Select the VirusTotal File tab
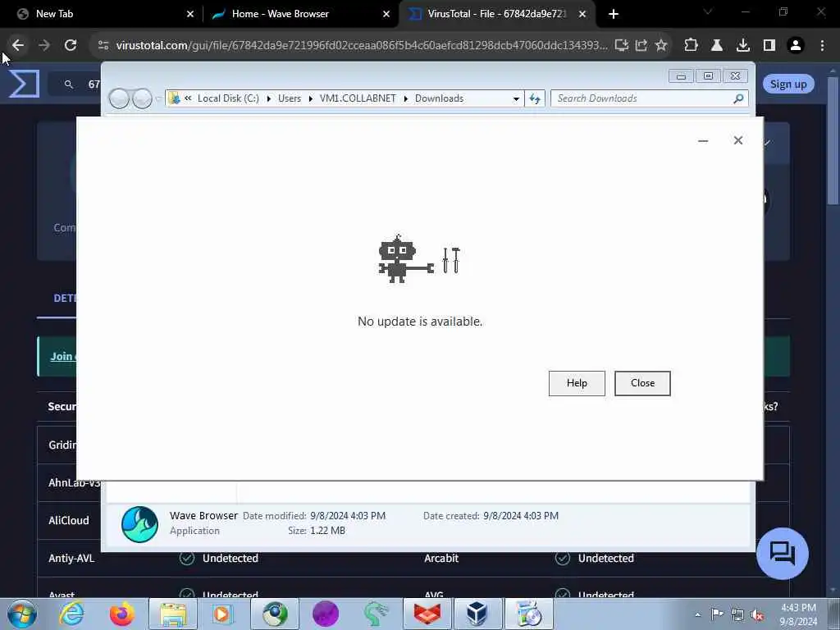 click(x=496, y=14)
